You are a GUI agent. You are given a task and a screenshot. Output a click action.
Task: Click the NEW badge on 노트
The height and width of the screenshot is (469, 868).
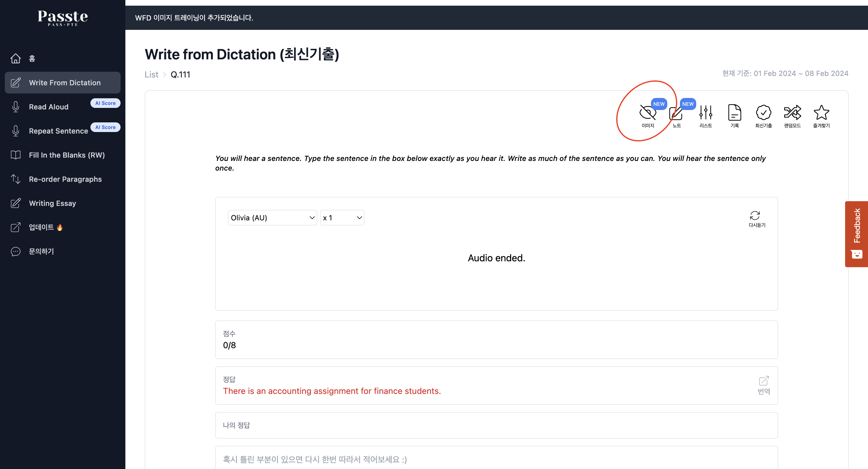pos(688,104)
